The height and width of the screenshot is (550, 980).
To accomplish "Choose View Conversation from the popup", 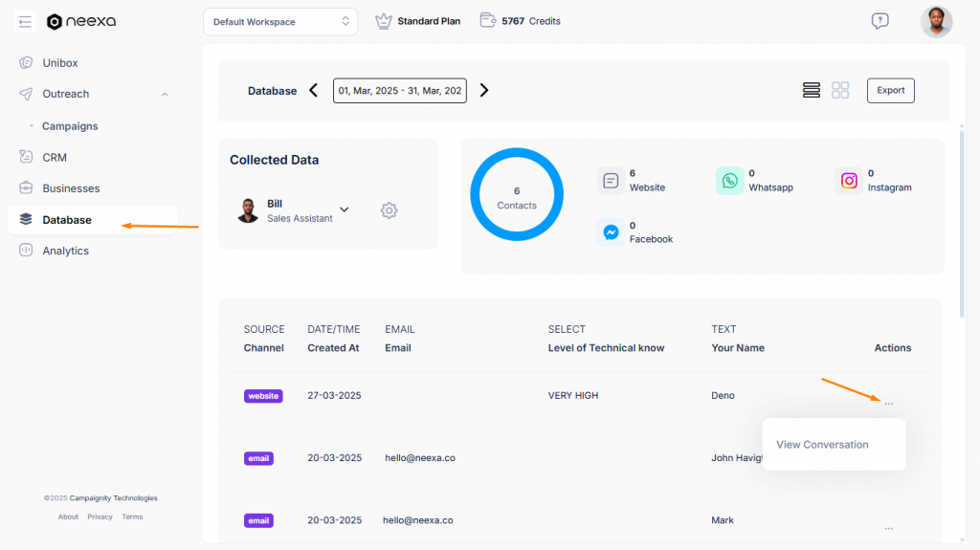I will pos(822,445).
